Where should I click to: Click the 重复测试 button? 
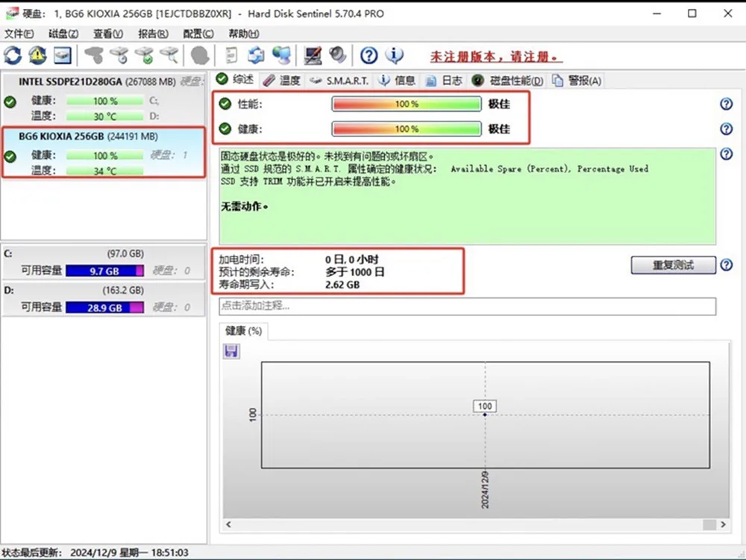click(x=673, y=265)
